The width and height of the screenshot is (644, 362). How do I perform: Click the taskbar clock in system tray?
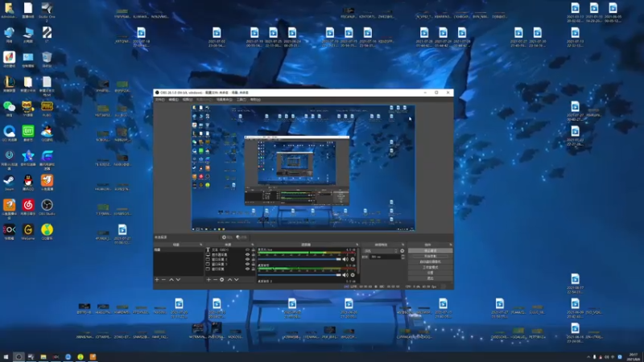[x=634, y=356]
